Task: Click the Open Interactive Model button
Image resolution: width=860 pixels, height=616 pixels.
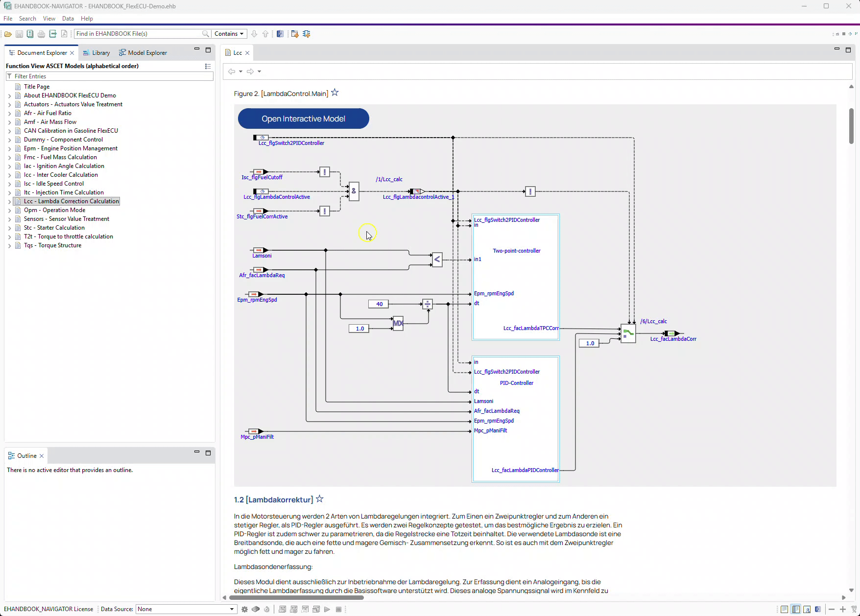Action: (x=304, y=118)
